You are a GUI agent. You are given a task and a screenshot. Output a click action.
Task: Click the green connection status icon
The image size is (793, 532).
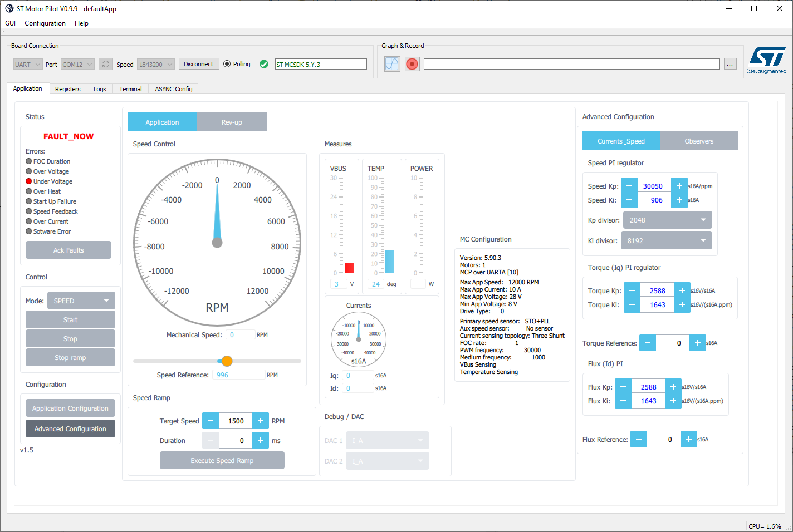click(264, 64)
